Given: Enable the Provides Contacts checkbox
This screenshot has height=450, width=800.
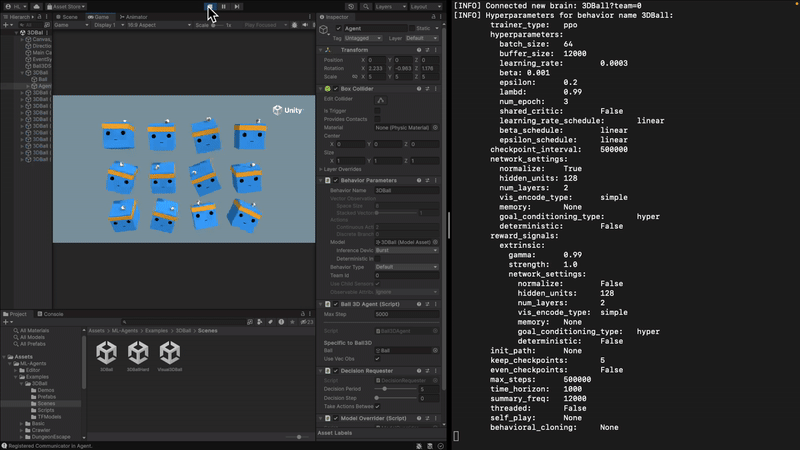Looking at the screenshot, I should (x=378, y=119).
